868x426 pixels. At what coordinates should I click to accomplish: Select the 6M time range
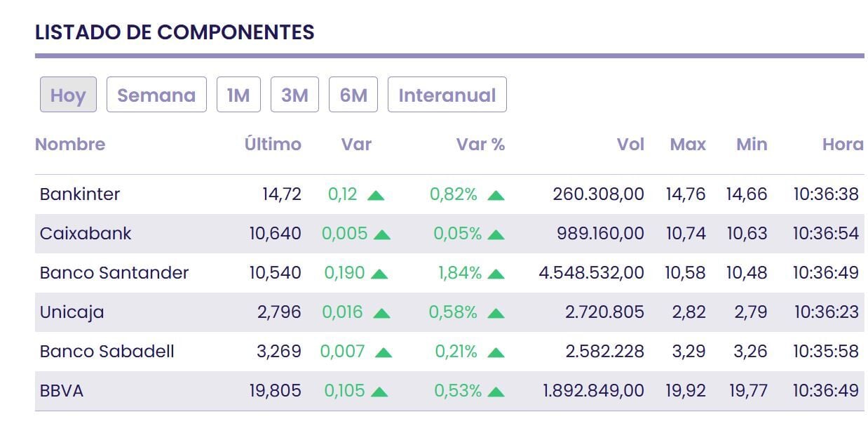[x=353, y=95]
